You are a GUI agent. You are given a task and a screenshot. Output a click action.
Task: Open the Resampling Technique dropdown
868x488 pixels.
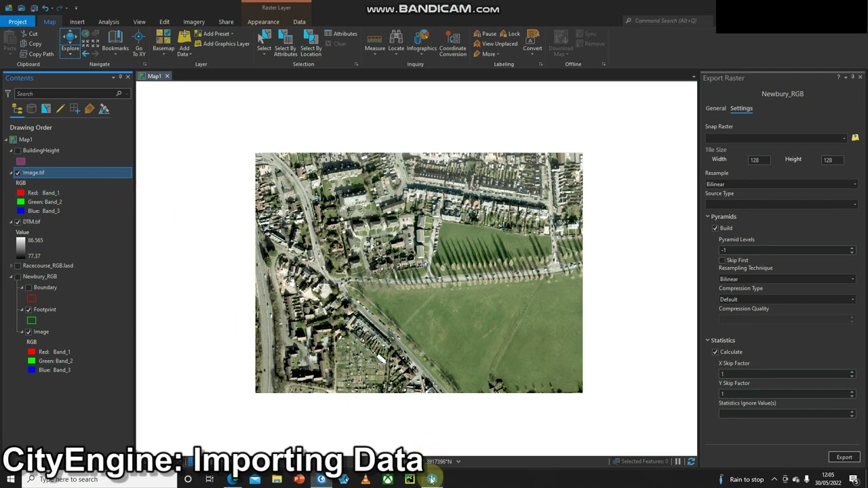click(x=787, y=279)
